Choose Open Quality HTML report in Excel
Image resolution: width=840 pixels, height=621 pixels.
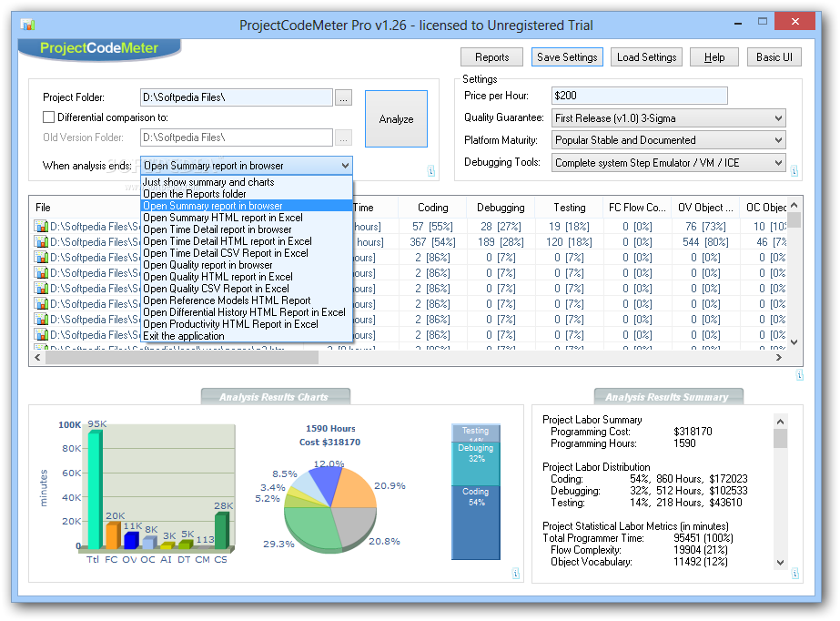coord(247,277)
